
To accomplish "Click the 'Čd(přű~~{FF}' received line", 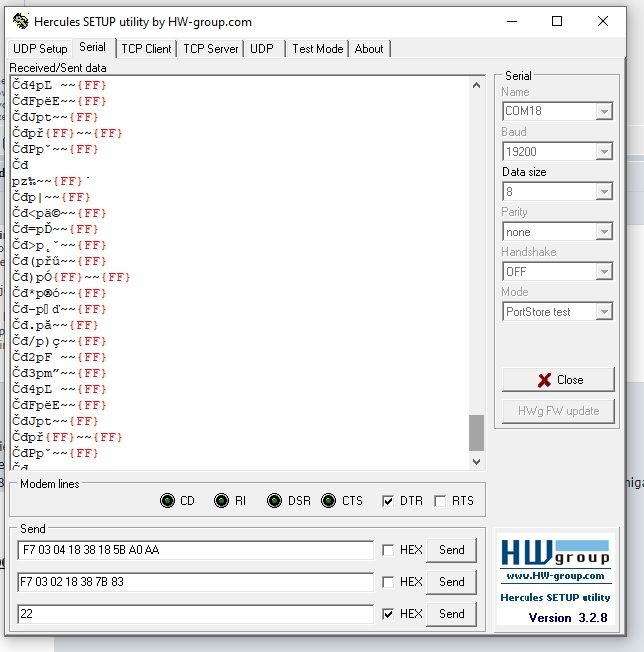I will 59,261.
